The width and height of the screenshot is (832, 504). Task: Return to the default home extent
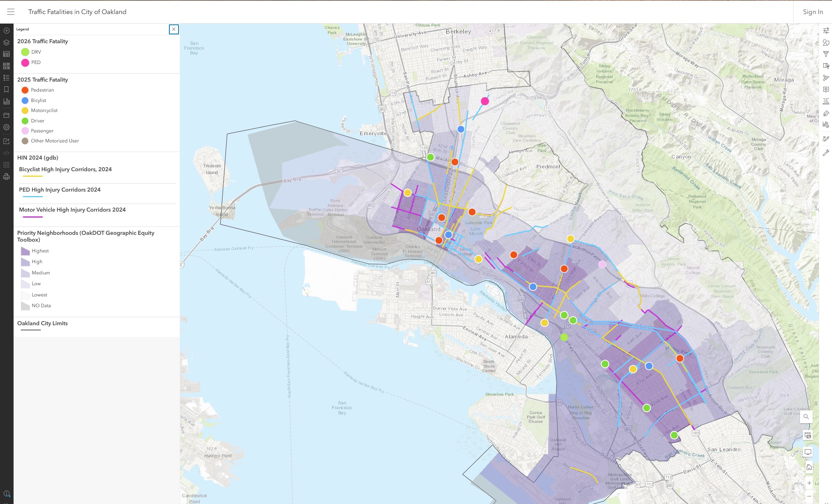click(809, 467)
